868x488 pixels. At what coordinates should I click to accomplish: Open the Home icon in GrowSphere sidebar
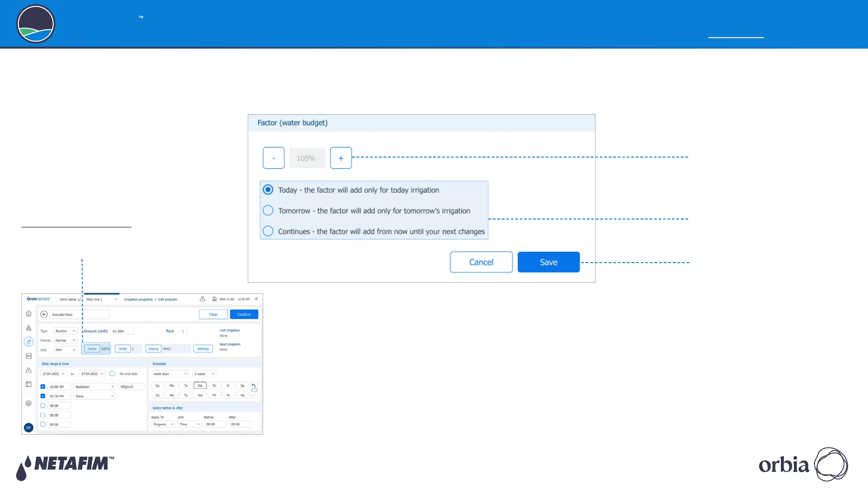(29, 314)
